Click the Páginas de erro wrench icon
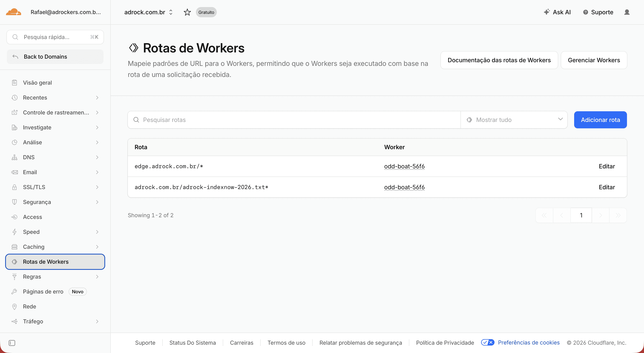The image size is (644, 353). (x=14, y=291)
